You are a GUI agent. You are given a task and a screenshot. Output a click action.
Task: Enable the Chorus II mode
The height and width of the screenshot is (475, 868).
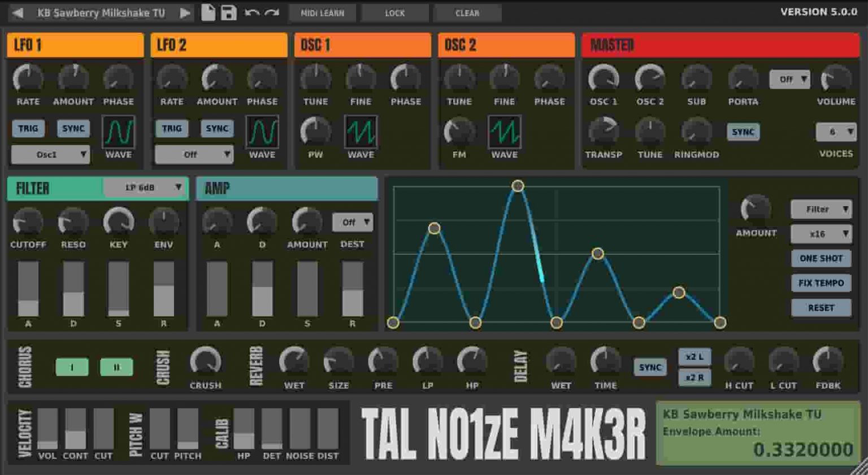(x=117, y=367)
